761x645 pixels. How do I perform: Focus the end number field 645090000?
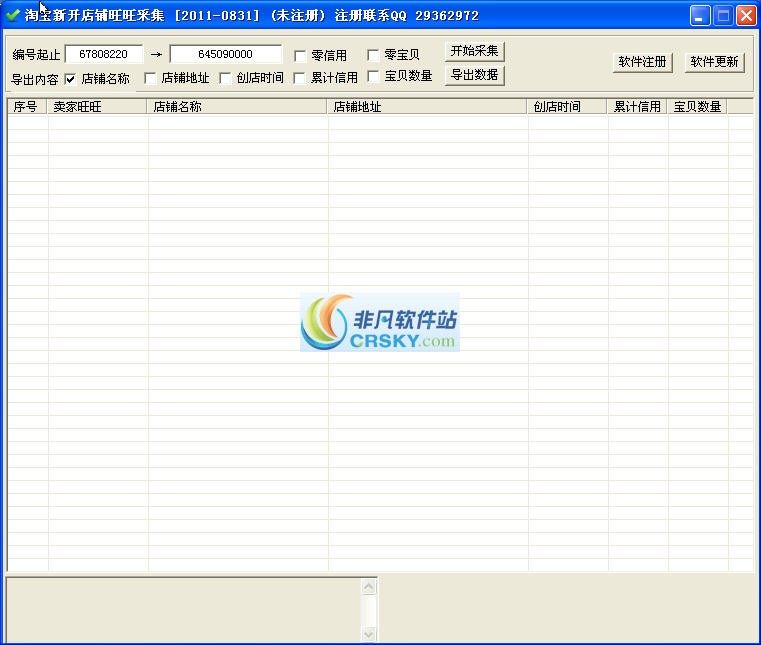(226, 54)
